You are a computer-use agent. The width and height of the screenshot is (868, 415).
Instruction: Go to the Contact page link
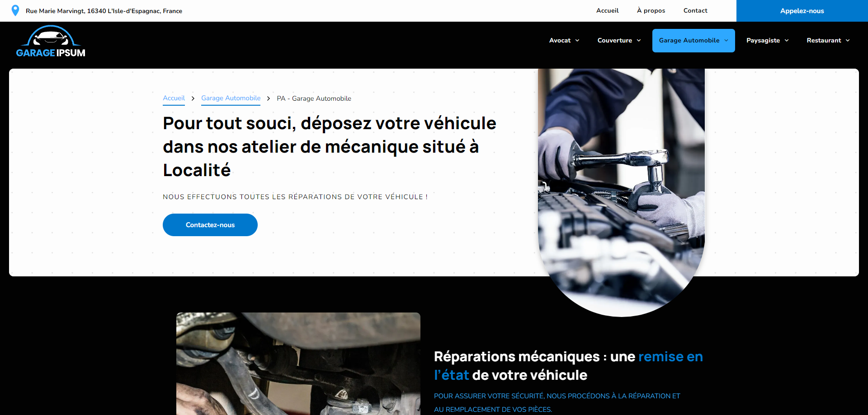pyautogui.click(x=695, y=10)
